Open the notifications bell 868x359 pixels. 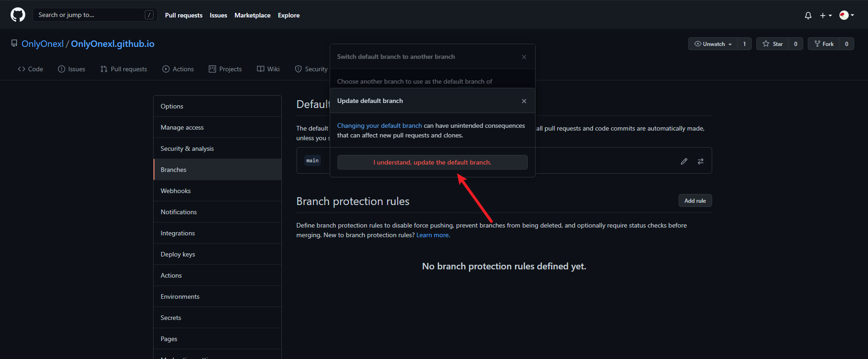(x=808, y=15)
